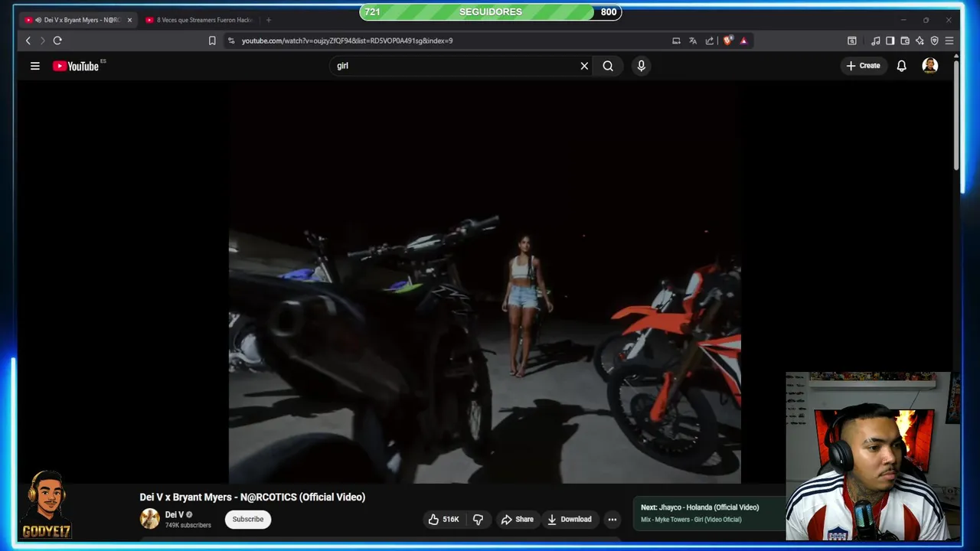This screenshot has width=980, height=551.
Task: Restore the browser window size
Action: click(926, 20)
